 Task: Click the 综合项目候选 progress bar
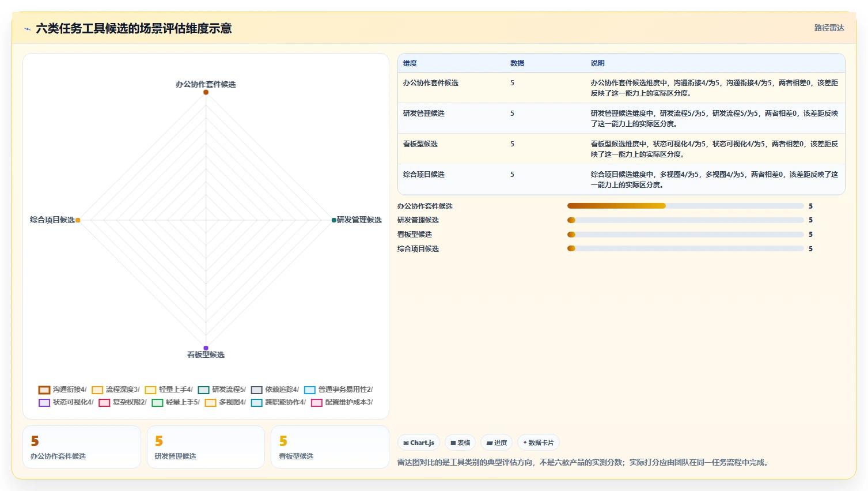(x=685, y=248)
